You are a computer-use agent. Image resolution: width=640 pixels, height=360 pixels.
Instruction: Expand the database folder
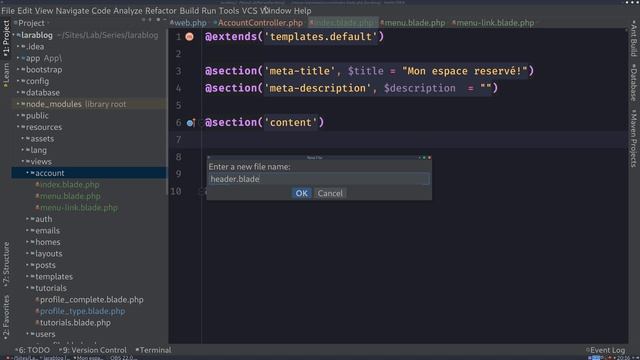(18, 93)
